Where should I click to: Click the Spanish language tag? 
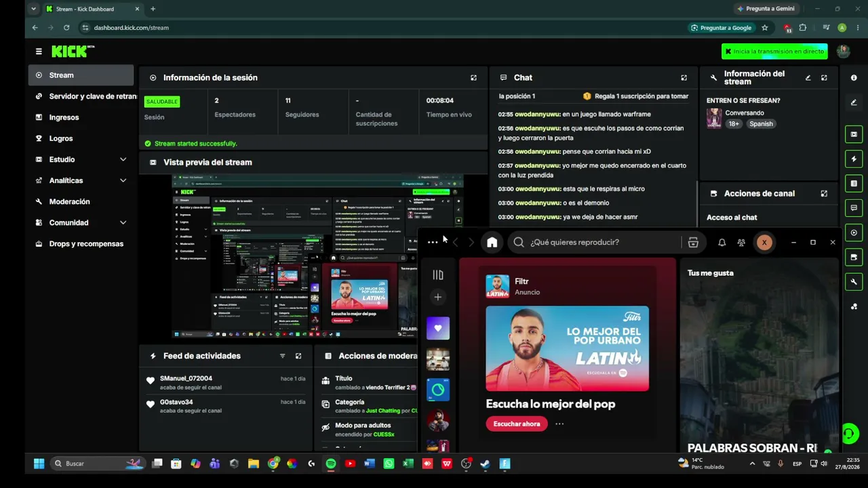tap(761, 124)
